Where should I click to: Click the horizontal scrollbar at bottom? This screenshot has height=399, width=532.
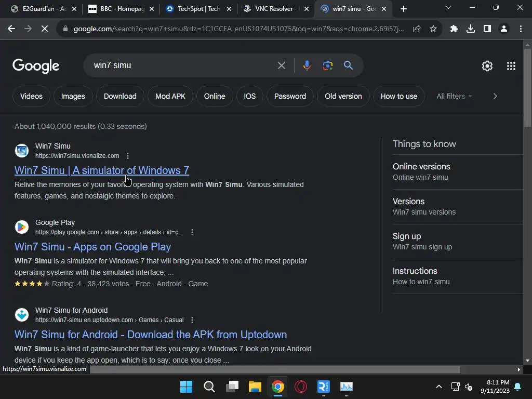pyautogui.click(x=275, y=369)
